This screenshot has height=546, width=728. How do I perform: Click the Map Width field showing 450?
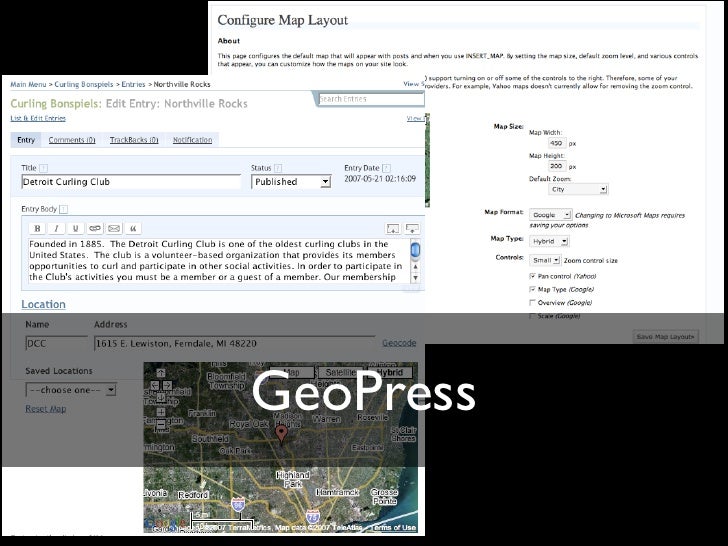tap(557, 143)
